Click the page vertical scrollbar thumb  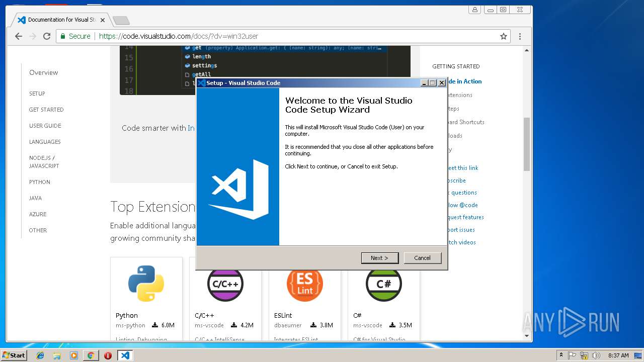(527, 144)
